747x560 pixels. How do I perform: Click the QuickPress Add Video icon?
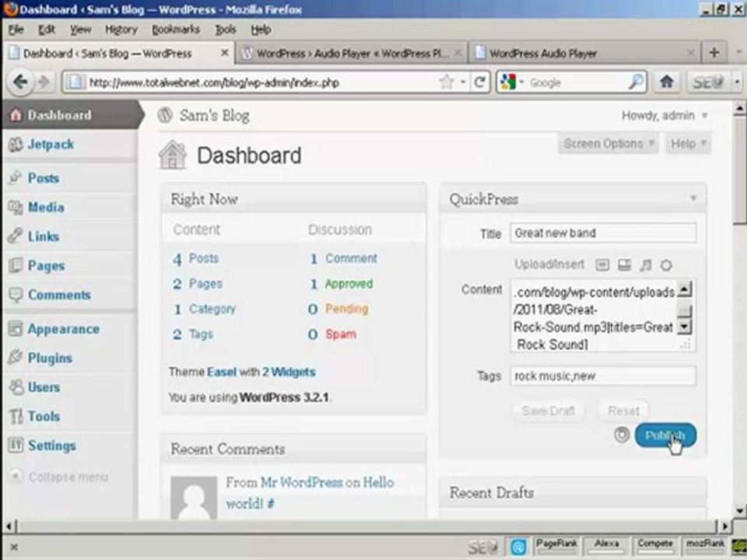[x=624, y=264]
